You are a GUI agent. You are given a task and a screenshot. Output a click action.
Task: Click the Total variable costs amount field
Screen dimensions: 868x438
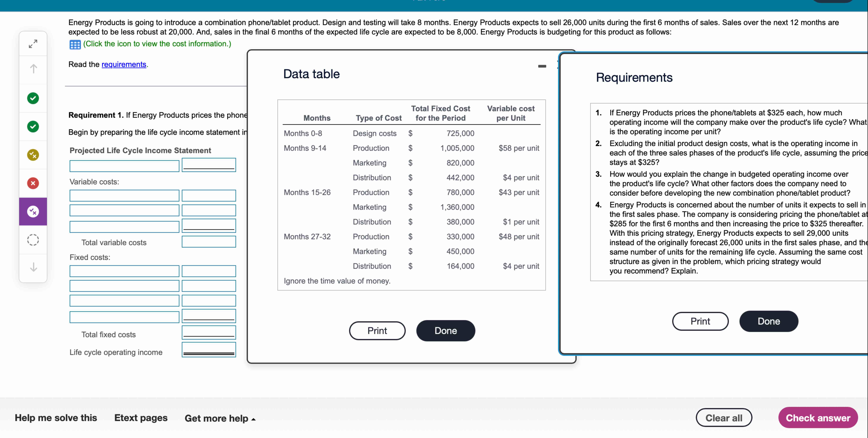click(x=209, y=242)
